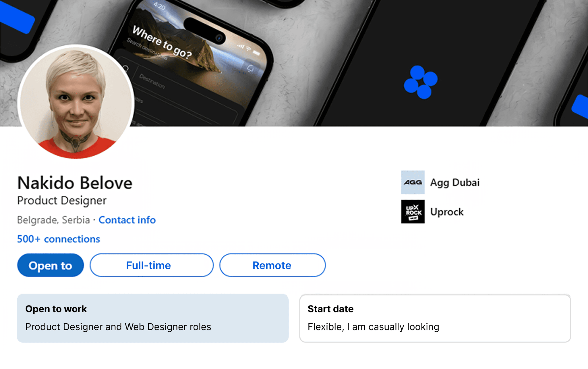Click "Where to go?" text on phone mockup
Image resolution: width=588 pixels, height=369 pixels.
[x=162, y=42]
